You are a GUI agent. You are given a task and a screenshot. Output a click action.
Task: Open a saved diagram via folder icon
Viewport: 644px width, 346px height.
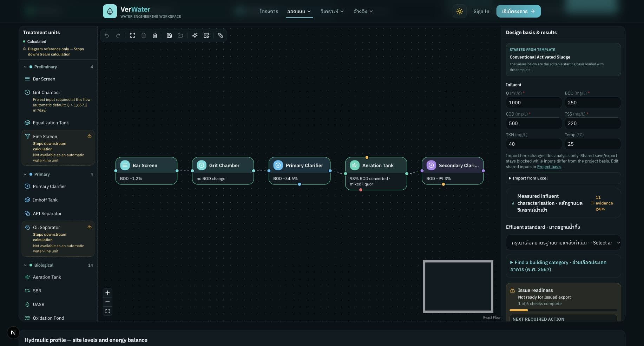point(180,35)
